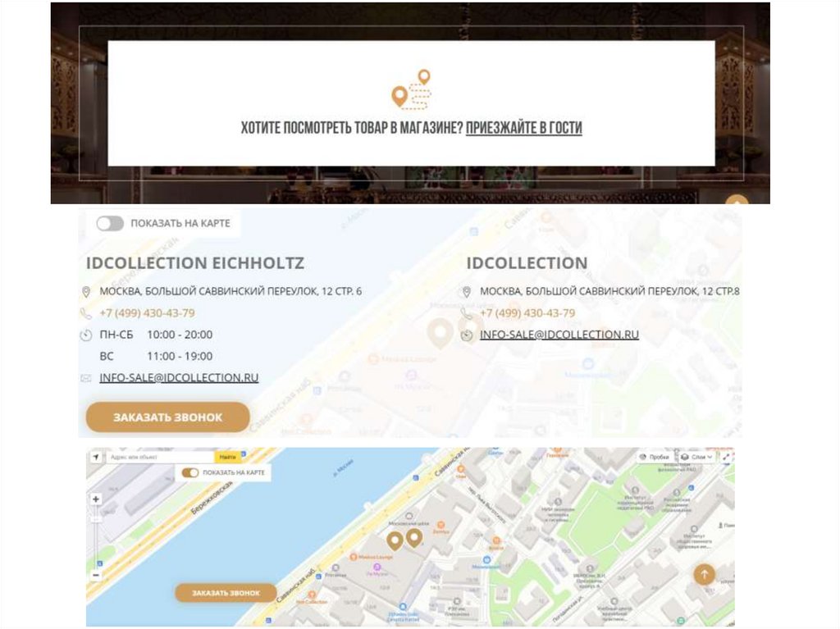
Task: Click the right gold store pin on map
Action: click(414, 537)
